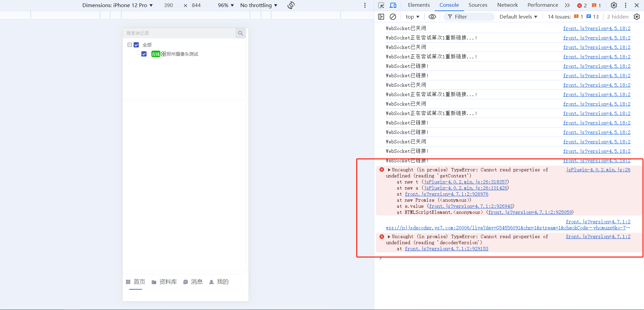Image resolution: width=644 pixels, height=310 pixels.
Task: Select the 我的 bottom tab
Action: coord(223,282)
